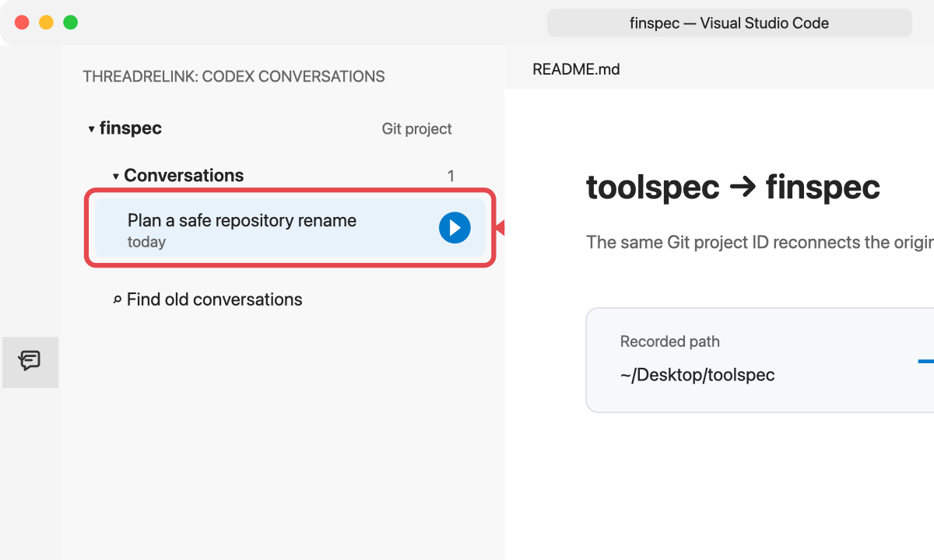Switch to the README.md tab
Viewport: 934px width, 560px height.
click(x=576, y=69)
